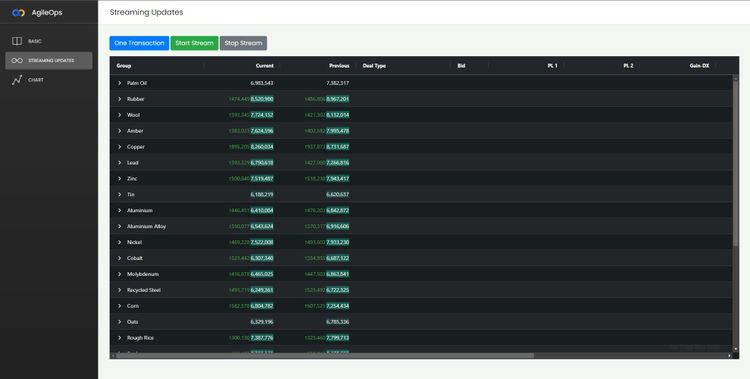Viewport: 750px width, 379px height.
Task: Click the highlighted Current value for Molybdenum
Action: click(x=262, y=274)
